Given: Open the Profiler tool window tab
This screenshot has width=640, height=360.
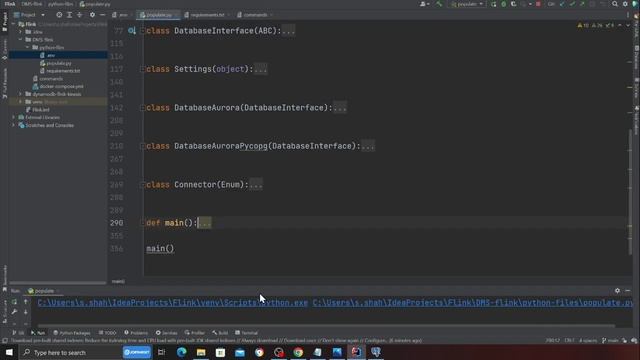Looking at the screenshot, I should point(195,333).
